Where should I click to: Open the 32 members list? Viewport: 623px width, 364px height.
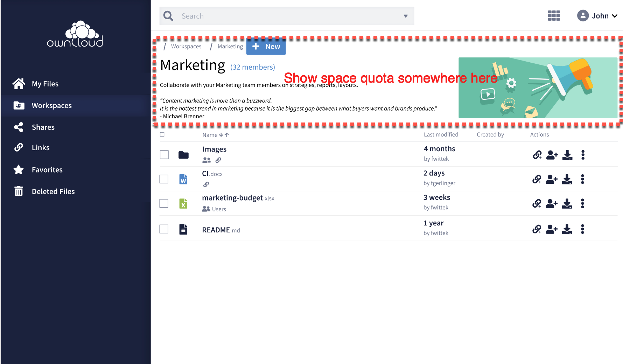tap(252, 67)
